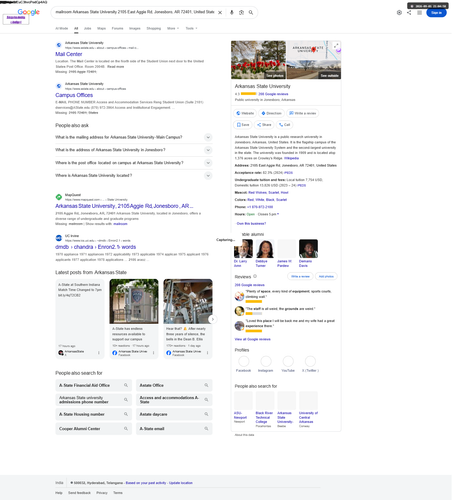
Task: Open the Jobs search tab
Action: click(88, 28)
